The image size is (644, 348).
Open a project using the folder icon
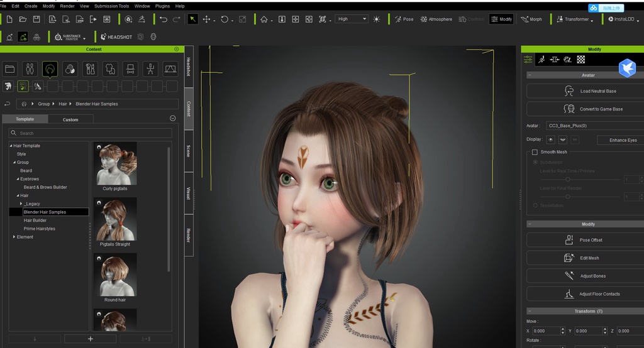click(23, 19)
